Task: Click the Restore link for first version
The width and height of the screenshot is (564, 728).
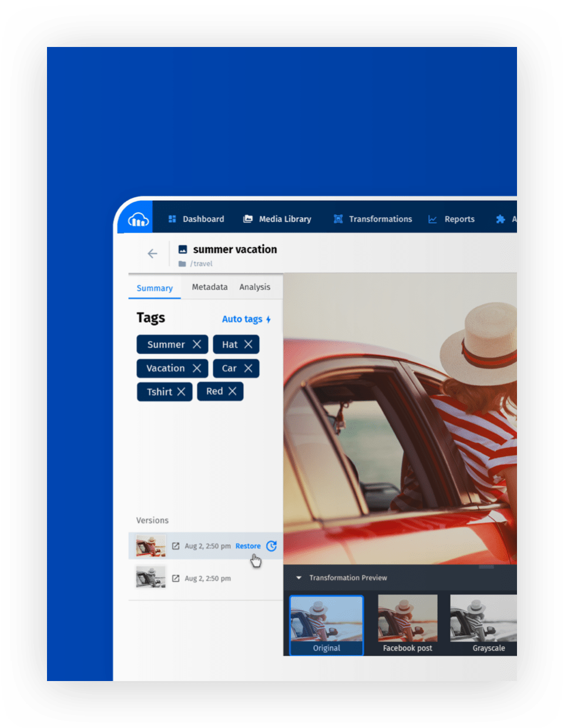Action: click(248, 546)
